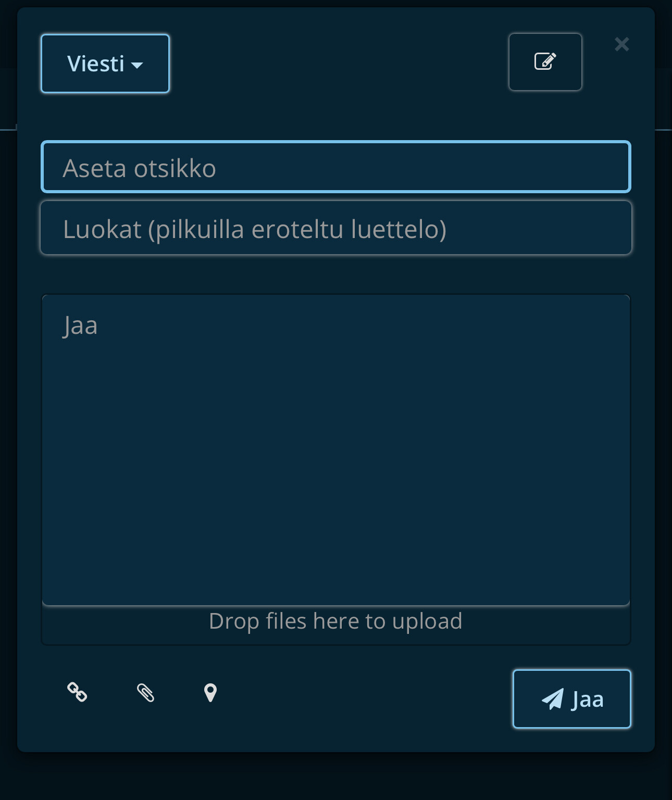Insert a link with the chain icon

pos(77,692)
